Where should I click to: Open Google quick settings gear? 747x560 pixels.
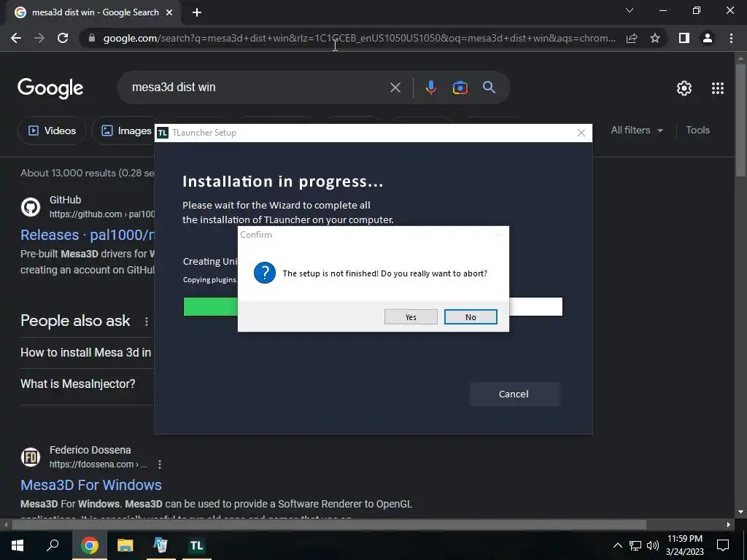(x=684, y=88)
